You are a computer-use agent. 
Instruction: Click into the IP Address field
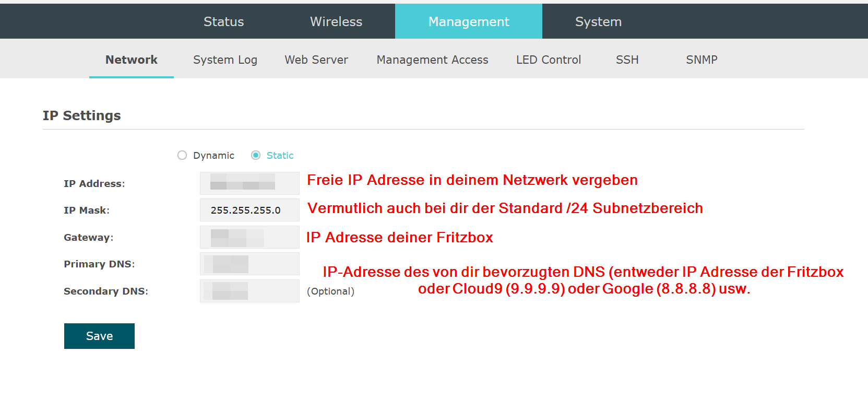249,183
